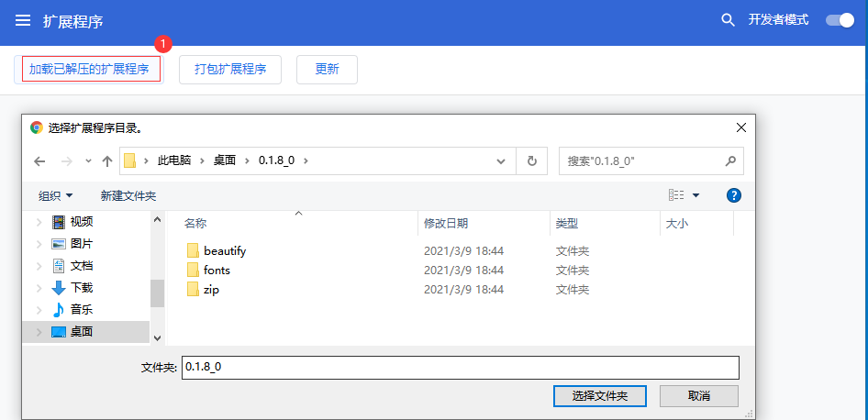The height and width of the screenshot is (420, 868).
Task: Select the beautify folder
Action: [225, 250]
